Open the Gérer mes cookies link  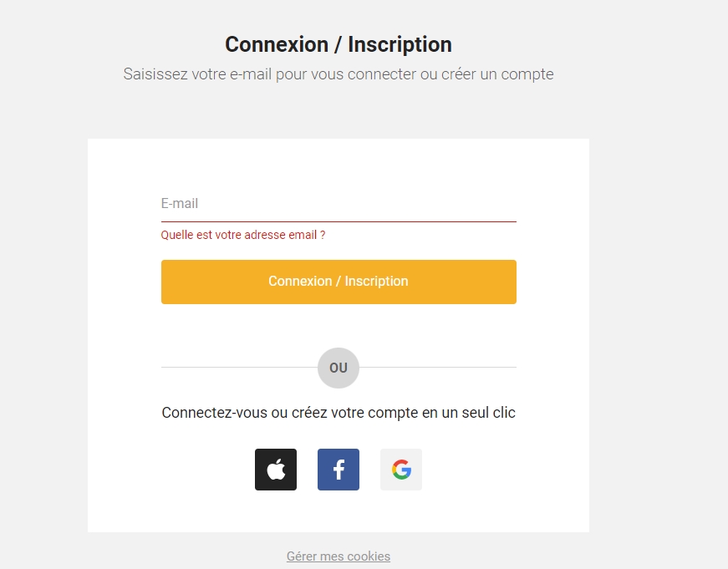pyautogui.click(x=339, y=556)
